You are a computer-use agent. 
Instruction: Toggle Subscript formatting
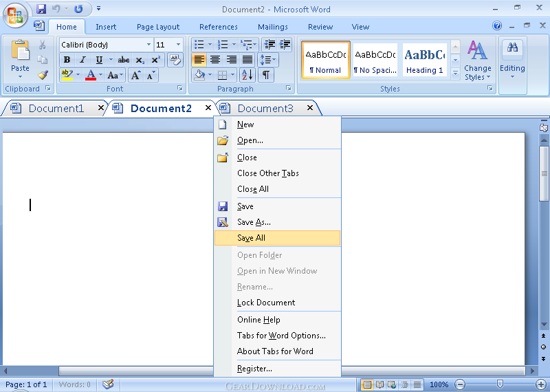[x=140, y=60]
